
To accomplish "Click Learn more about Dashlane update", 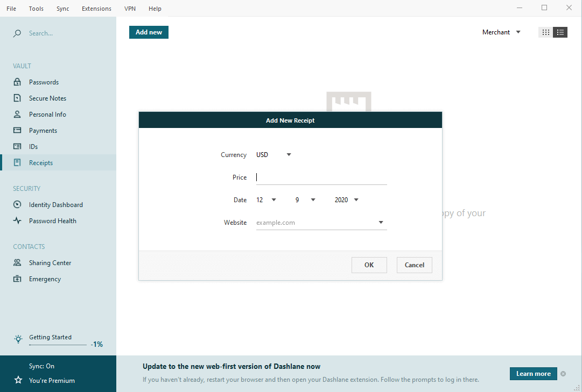I will pyautogui.click(x=534, y=374).
